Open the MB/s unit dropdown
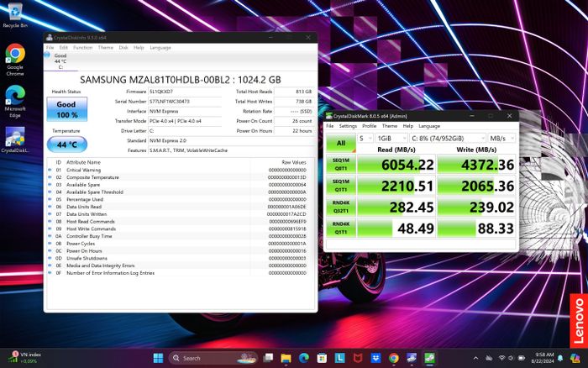 click(501, 139)
